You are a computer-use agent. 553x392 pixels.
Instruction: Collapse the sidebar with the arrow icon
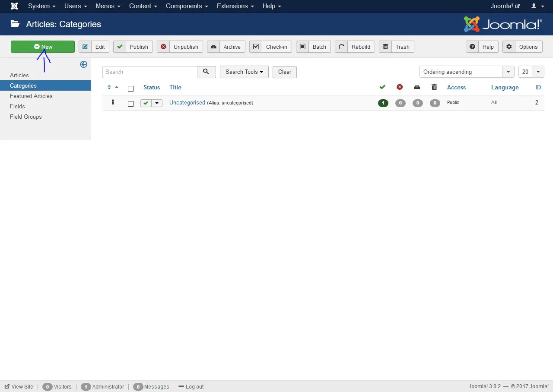[84, 64]
